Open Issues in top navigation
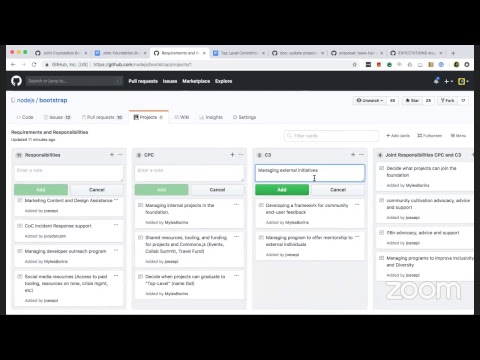Image resolution: width=480 pixels, height=360 pixels. (x=170, y=81)
